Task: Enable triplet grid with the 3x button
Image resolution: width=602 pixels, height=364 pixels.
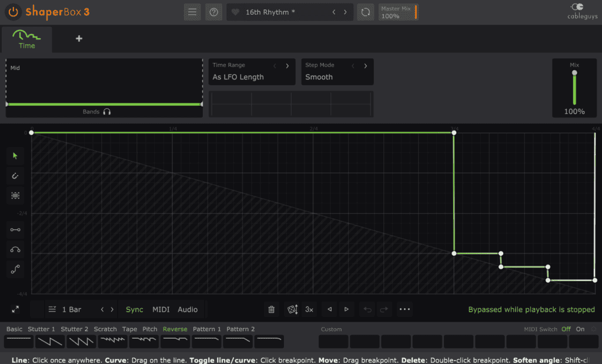Action: [309, 309]
